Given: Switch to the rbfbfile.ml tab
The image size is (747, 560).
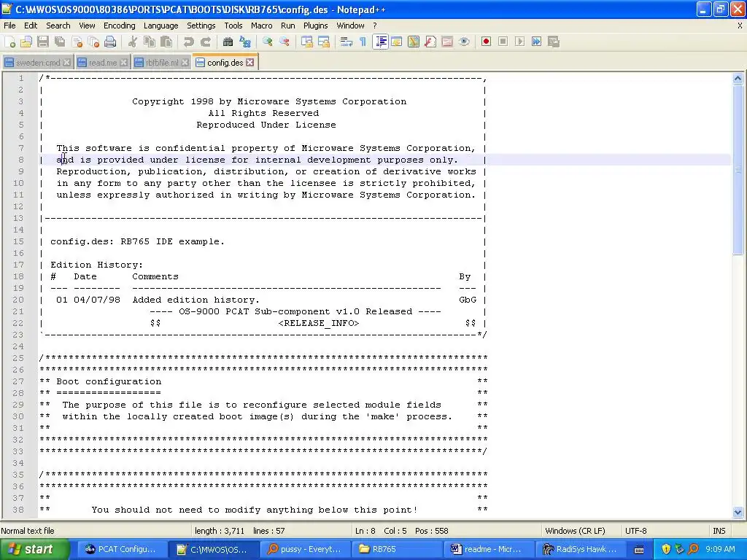Looking at the screenshot, I should coord(161,63).
